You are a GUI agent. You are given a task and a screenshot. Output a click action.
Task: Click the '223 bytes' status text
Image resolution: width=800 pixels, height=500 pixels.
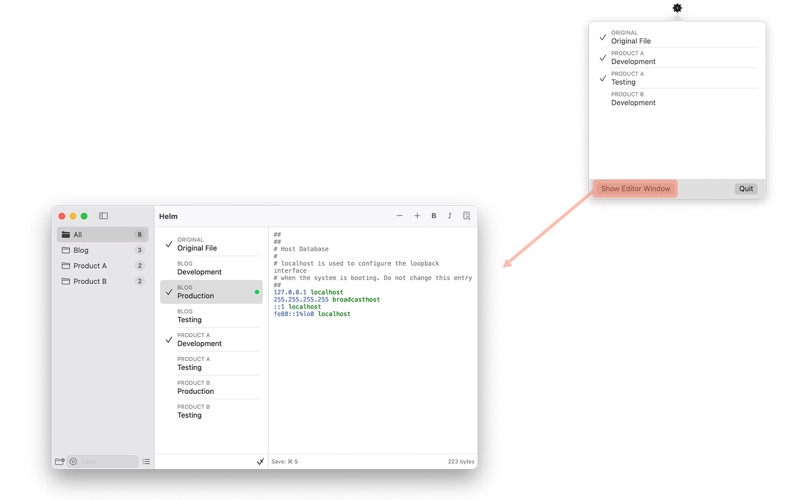[461, 461]
